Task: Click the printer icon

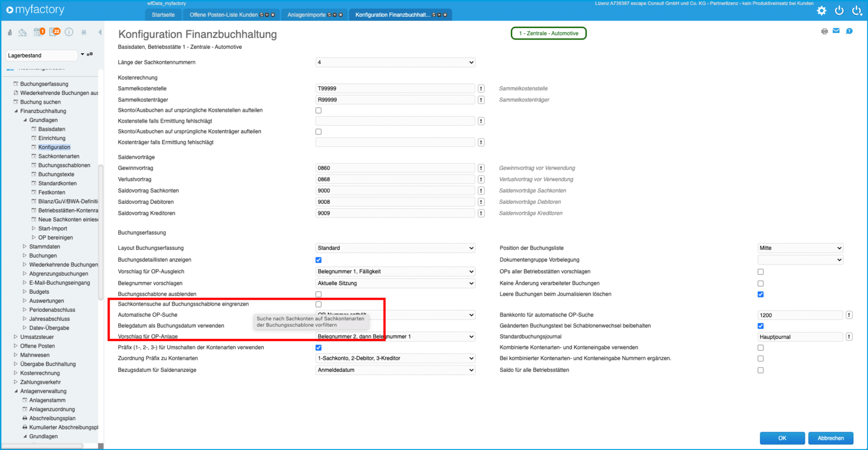Action: pos(824,31)
